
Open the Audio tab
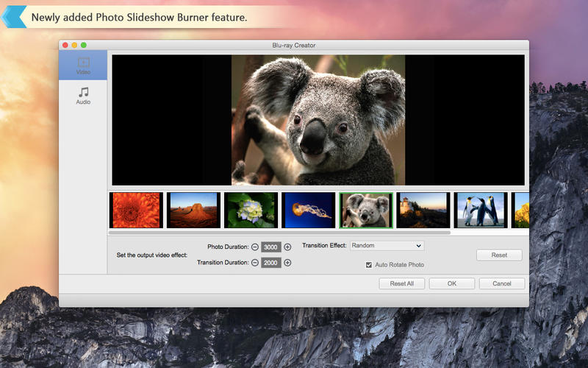(83, 96)
